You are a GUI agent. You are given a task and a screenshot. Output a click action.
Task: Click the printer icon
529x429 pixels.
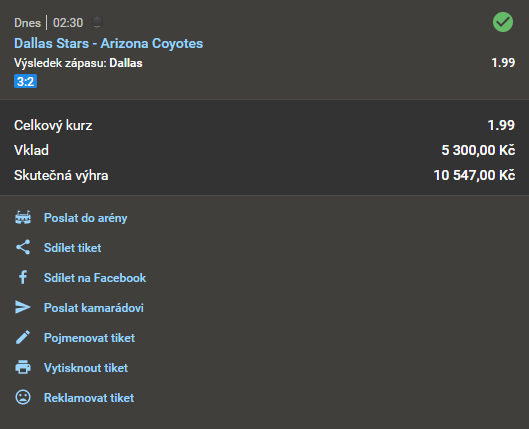[23, 367]
